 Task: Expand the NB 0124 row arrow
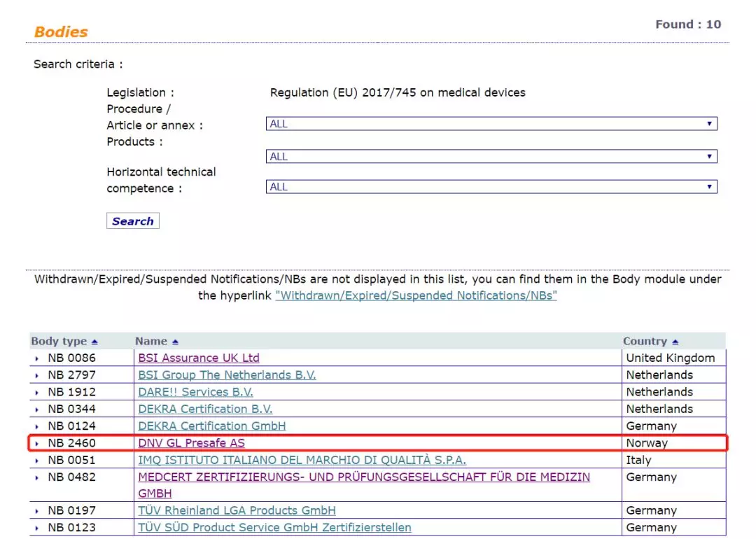pyautogui.click(x=36, y=427)
